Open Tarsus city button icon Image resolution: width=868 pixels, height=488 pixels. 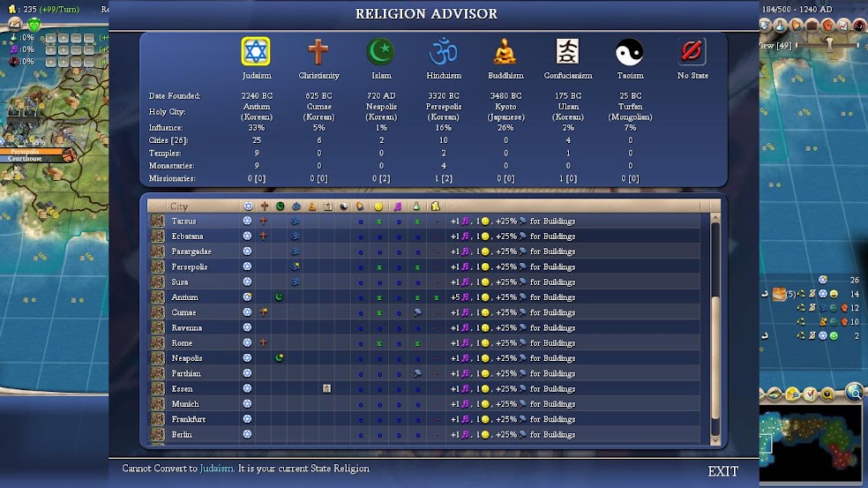click(158, 221)
